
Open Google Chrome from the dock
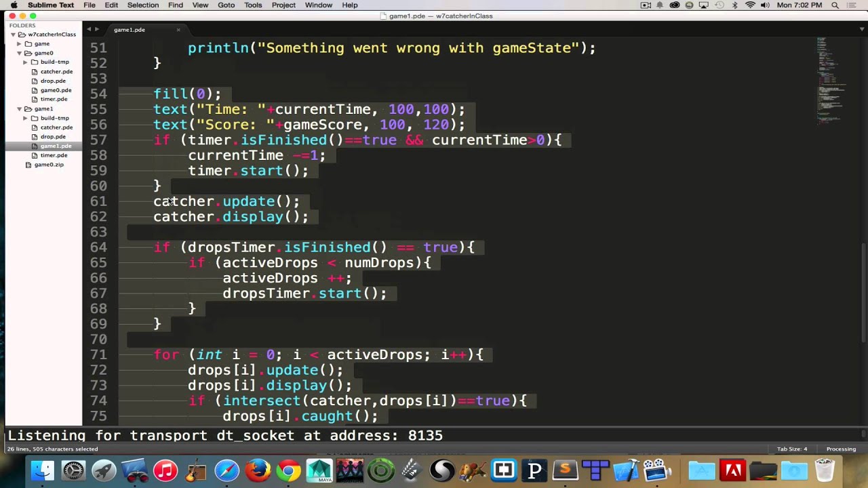[x=288, y=470]
